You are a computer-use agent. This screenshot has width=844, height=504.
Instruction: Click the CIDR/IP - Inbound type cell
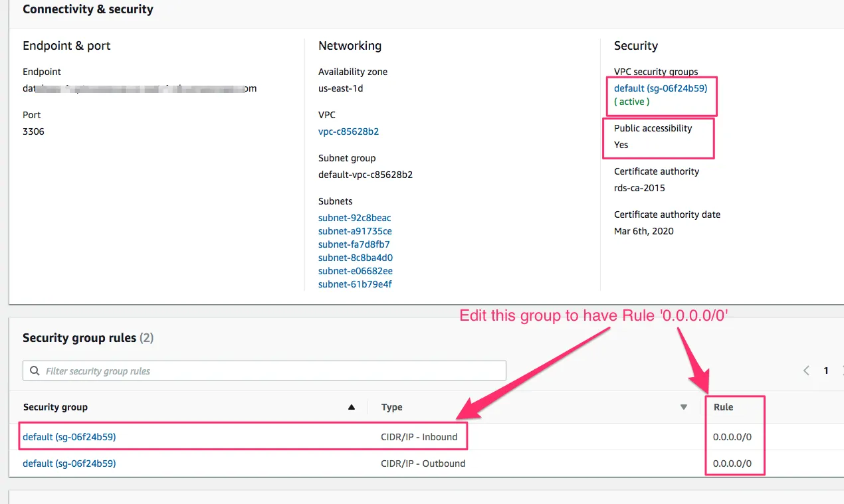419,437
